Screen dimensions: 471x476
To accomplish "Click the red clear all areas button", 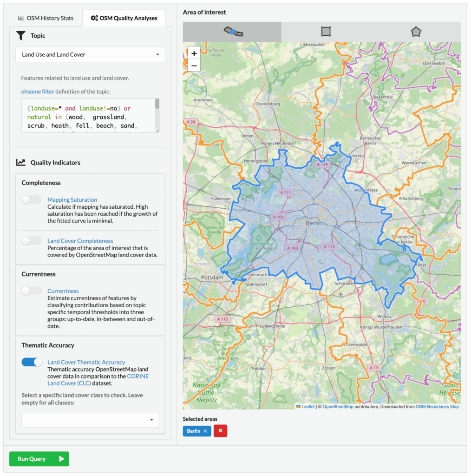I will (x=220, y=431).
